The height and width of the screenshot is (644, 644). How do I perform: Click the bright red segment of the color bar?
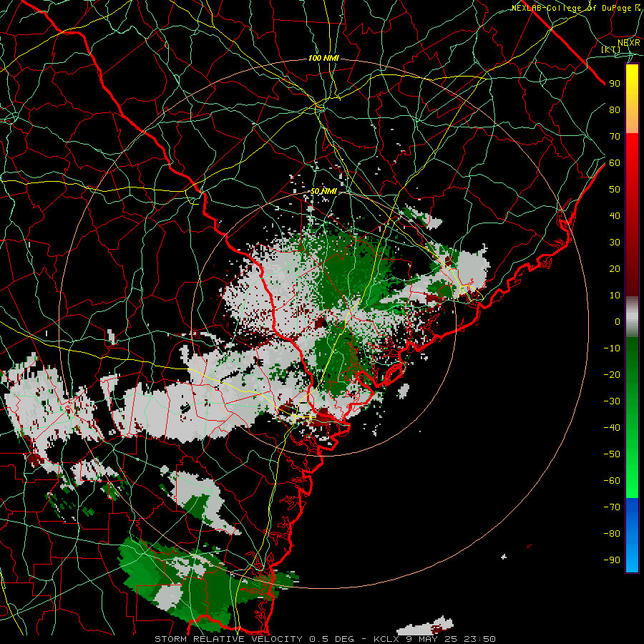[632, 152]
